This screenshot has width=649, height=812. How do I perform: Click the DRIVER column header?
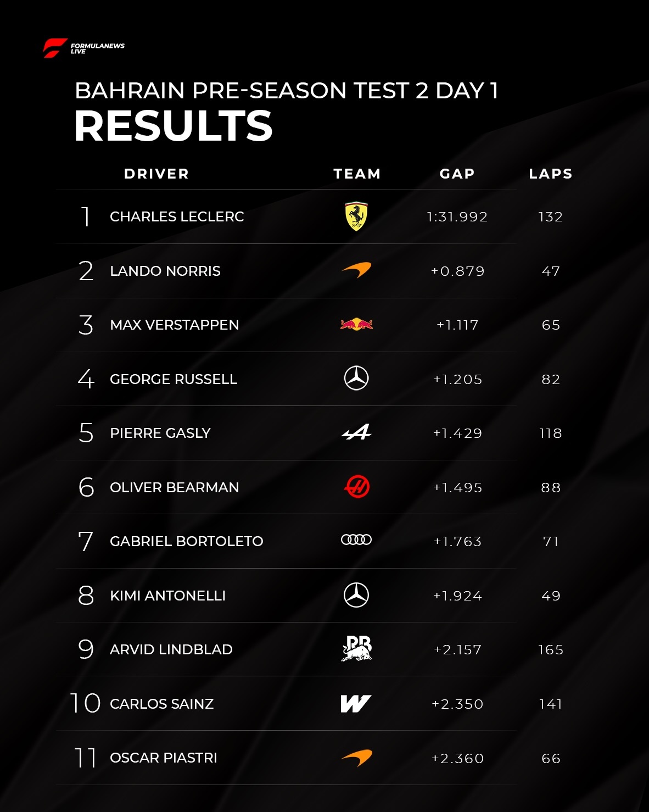(156, 174)
